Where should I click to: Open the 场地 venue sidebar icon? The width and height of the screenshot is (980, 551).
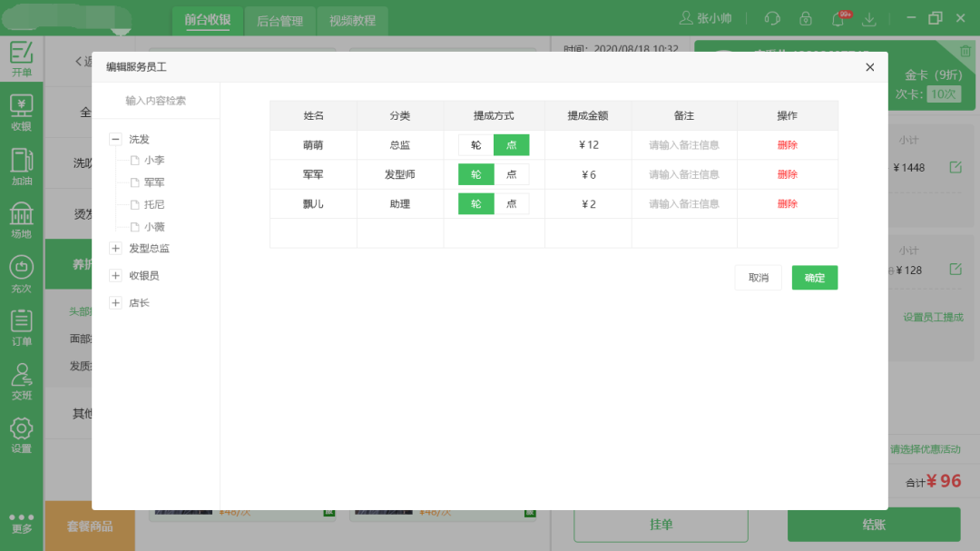[21, 220]
